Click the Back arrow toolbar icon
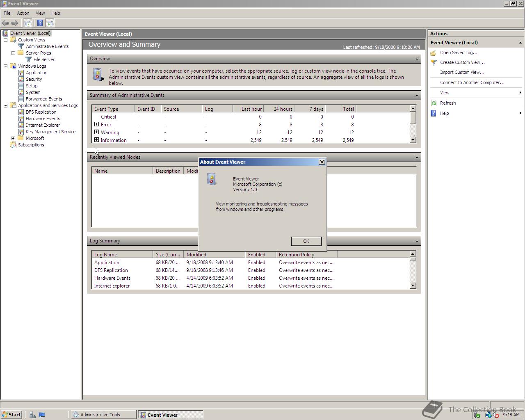The height and width of the screenshot is (420, 525). click(x=5, y=23)
